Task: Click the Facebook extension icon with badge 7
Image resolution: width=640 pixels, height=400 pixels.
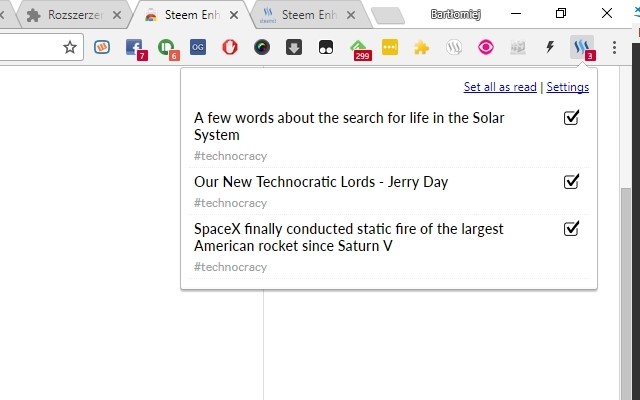Action: pyautogui.click(x=134, y=47)
